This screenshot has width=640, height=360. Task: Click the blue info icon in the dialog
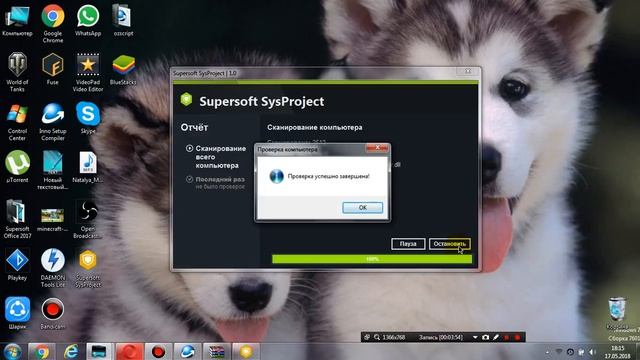[x=276, y=176]
